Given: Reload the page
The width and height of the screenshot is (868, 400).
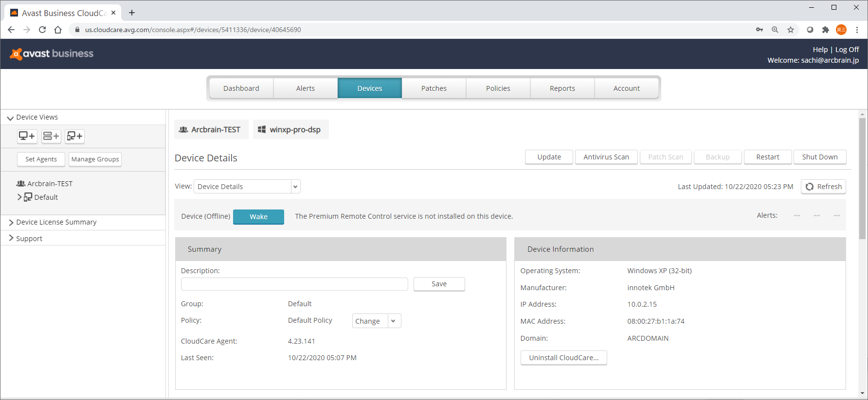Looking at the screenshot, I should pyautogui.click(x=42, y=30).
